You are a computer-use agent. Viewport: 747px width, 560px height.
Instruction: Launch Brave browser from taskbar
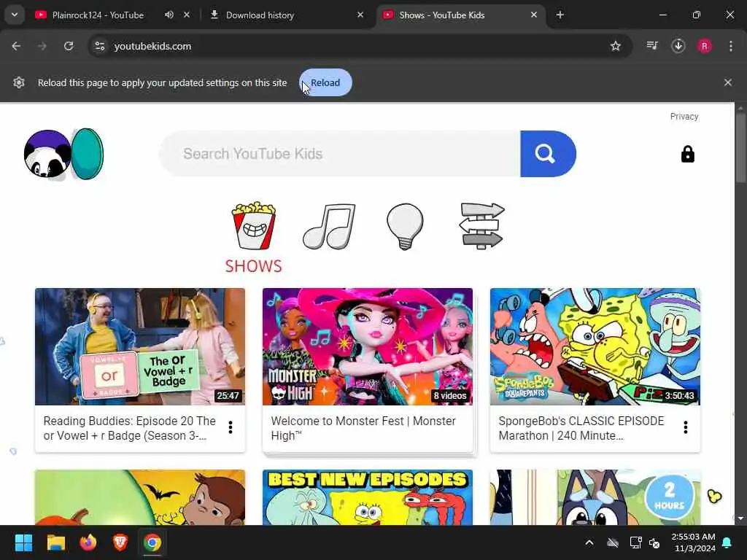pos(120,542)
